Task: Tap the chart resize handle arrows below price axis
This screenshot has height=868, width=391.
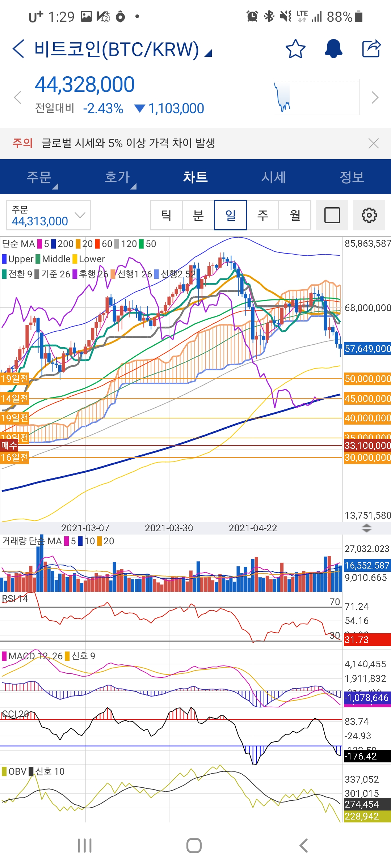Action: pyautogui.click(x=367, y=528)
